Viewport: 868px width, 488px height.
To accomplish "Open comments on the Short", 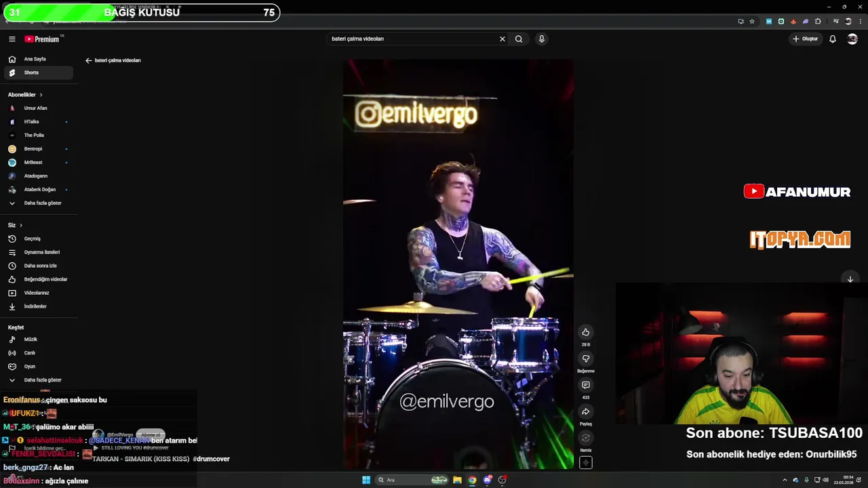I will [x=586, y=385].
